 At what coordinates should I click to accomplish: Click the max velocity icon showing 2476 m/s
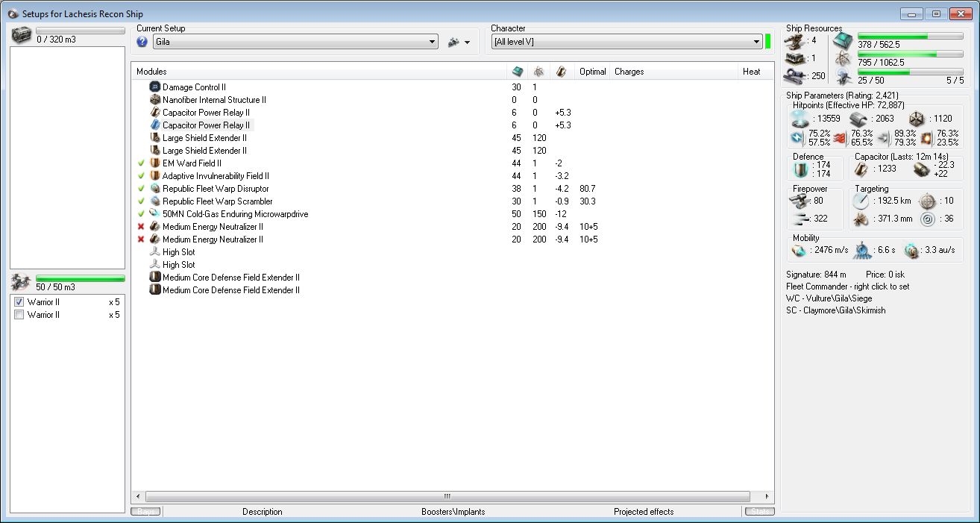[799, 251]
